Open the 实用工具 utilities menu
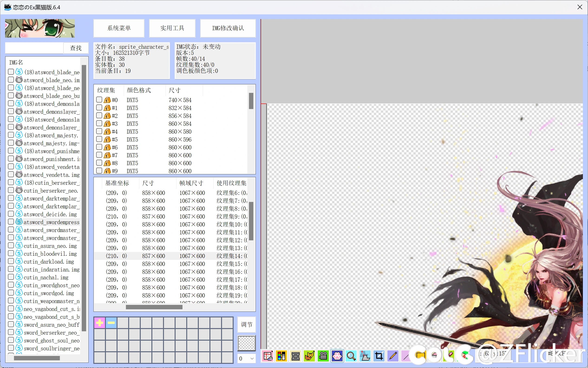This screenshot has height=368, width=588. click(x=172, y=28)
